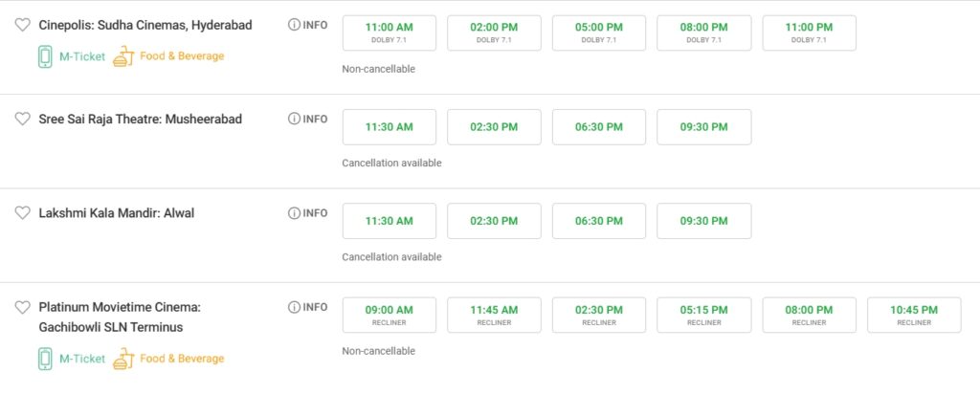Click Cinepolis Food & Beverage icon
Screen dimensions: 980x394
[x=122, y=56]
